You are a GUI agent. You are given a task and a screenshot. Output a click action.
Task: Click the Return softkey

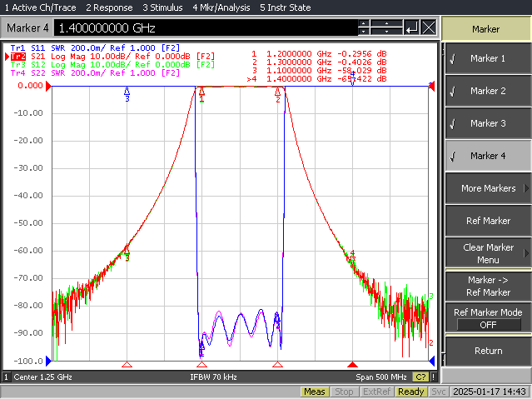point(488,351)
